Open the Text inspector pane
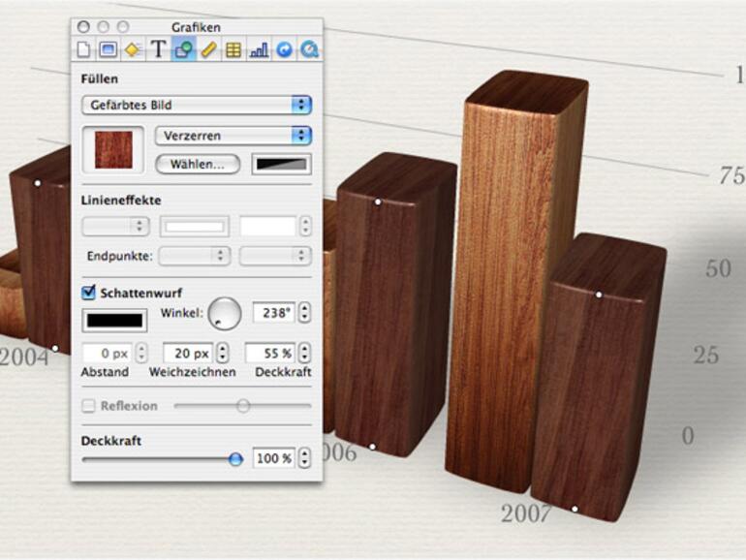Screen dimensions: 746x560 [x=158, y=49]
